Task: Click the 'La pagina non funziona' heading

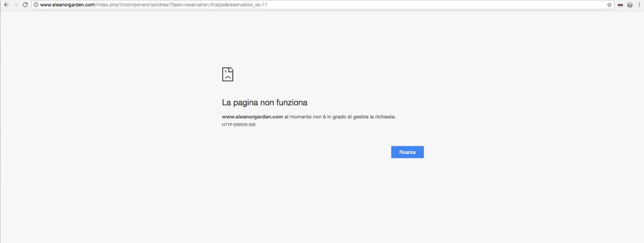Action: 264,103
